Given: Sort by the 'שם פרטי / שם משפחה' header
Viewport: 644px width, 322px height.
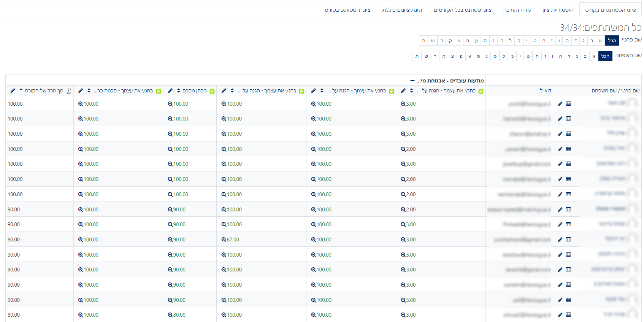Looking at the screenshot, I should tap(615, 90).
